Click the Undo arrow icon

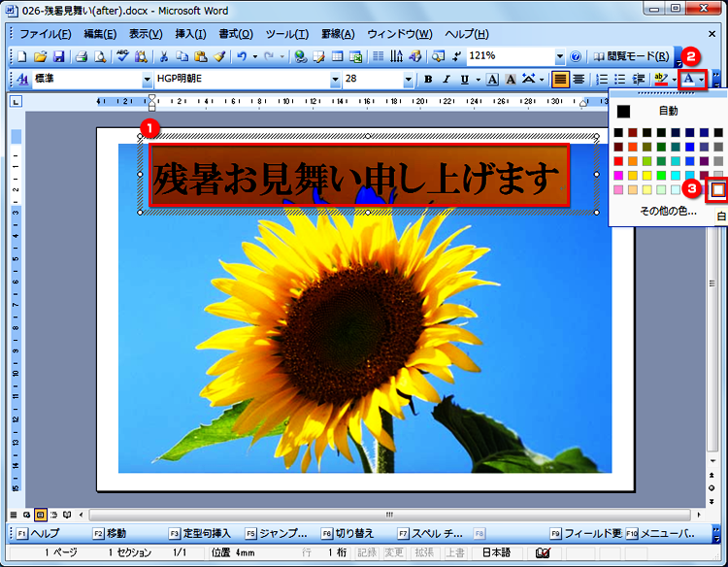point(242,56)
